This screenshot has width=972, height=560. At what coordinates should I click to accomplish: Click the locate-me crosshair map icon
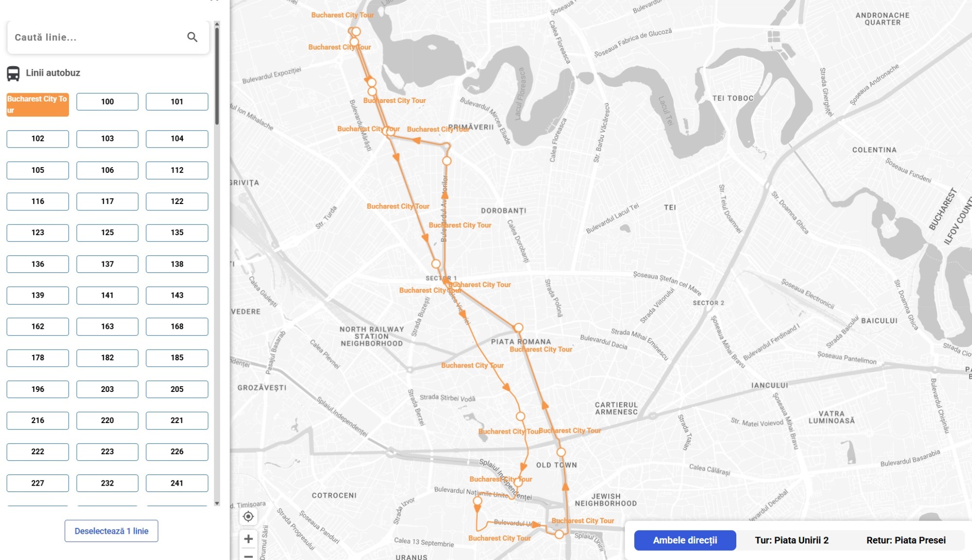pyautogui.click(x=248, y=516)
